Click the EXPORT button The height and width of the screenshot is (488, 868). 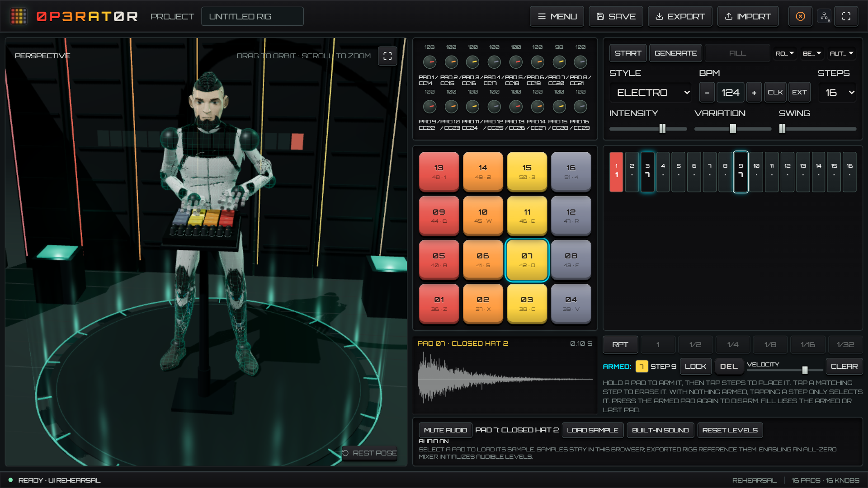[x=680, y=16]
